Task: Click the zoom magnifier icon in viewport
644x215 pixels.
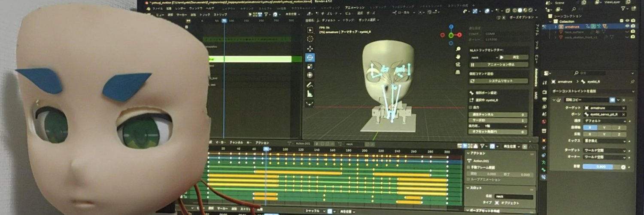Action: [x=459, y=49]
